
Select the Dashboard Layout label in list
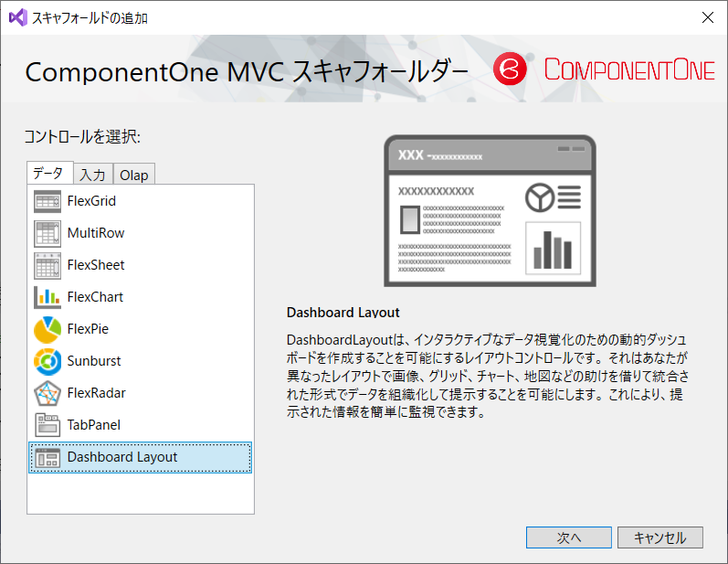point(122,457)
